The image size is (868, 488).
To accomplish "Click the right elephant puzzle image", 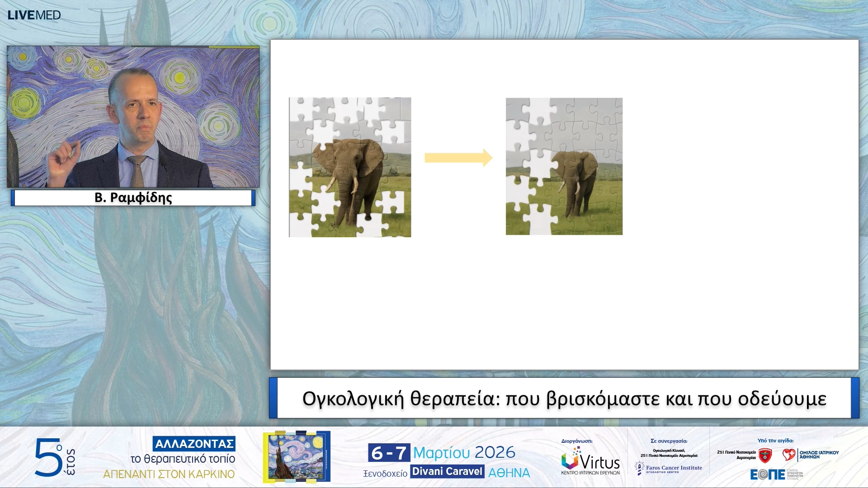I will tap(564, 166).
